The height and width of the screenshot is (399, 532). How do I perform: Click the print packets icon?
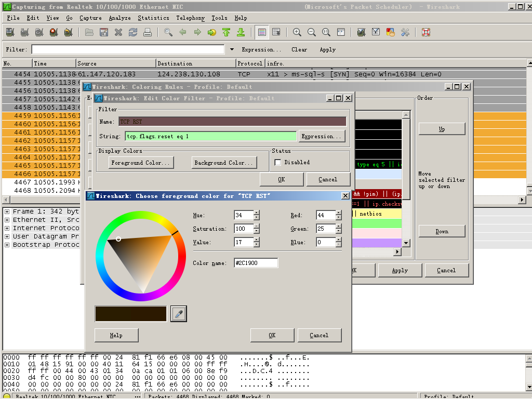148,32
